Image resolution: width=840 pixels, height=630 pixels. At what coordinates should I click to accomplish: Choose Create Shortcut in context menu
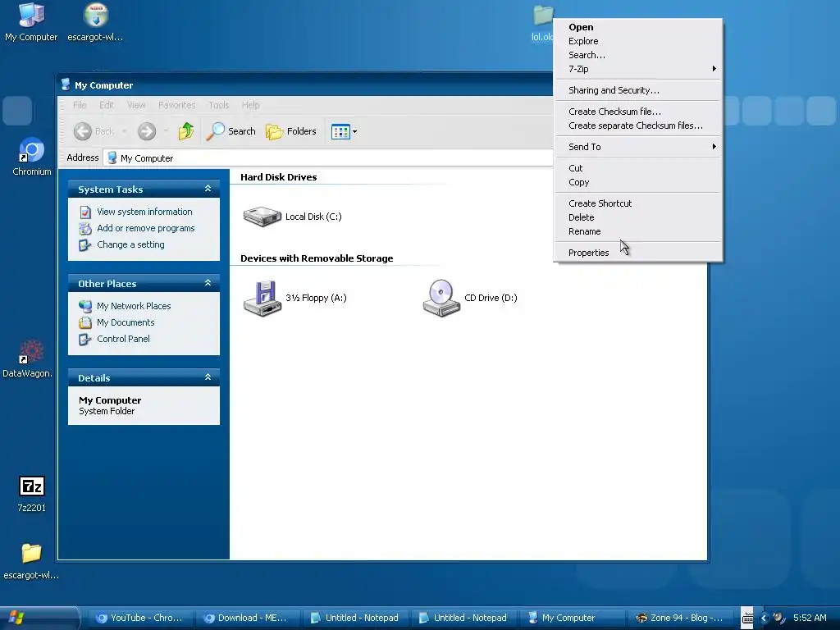637,203
